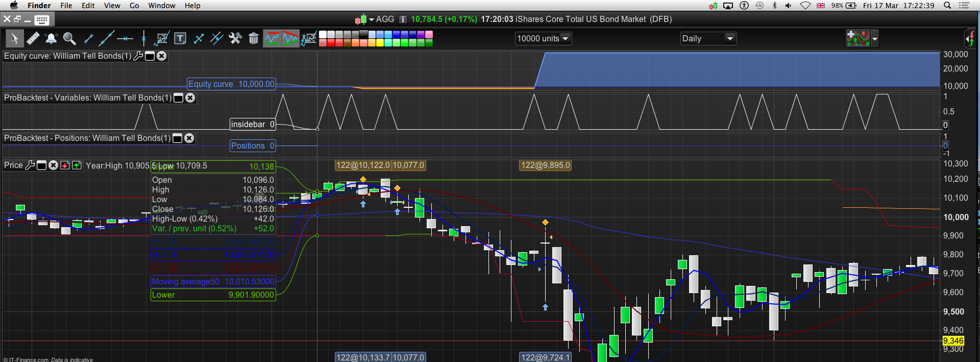
Task: Close the Price panel
Action: tap(53, 165)
